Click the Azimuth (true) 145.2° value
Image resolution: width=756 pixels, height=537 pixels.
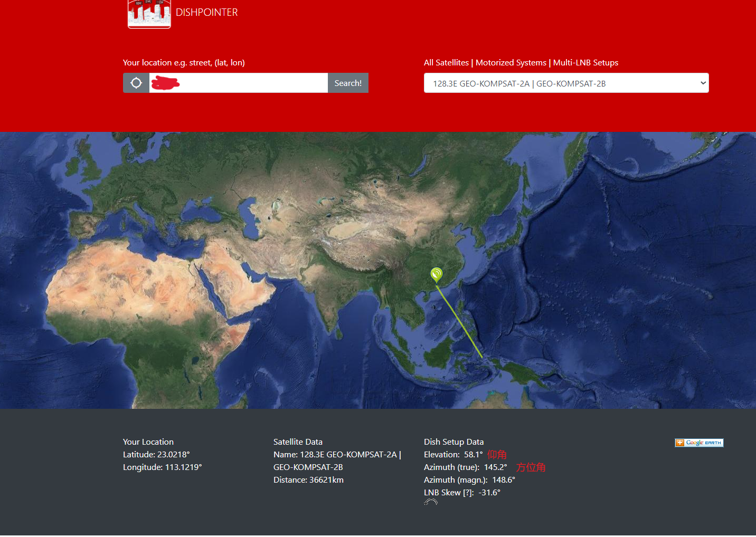[495, 467]
